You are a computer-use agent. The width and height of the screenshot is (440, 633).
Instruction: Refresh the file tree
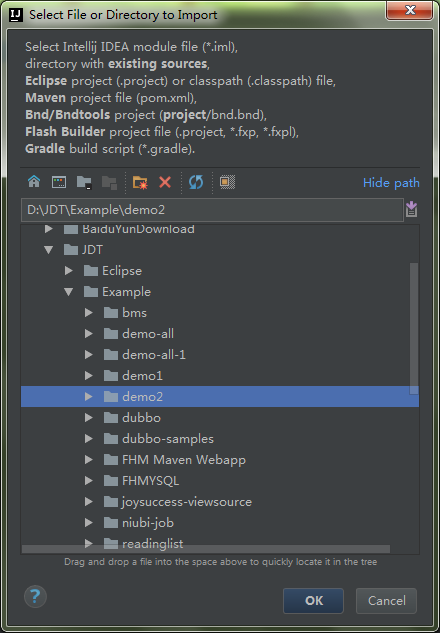196,182
